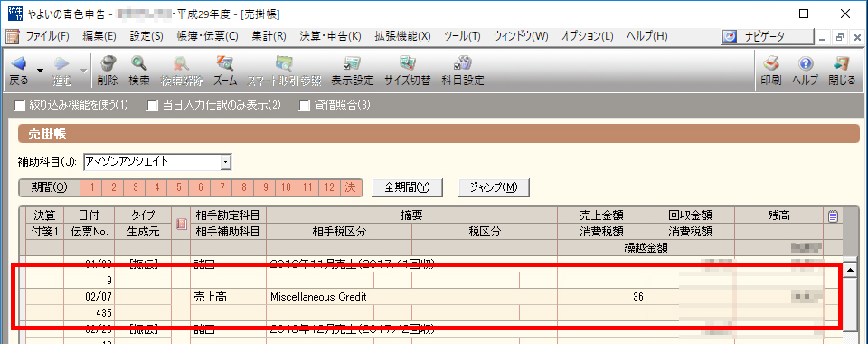Select month 4 in period bar

[x=156, y=187]
